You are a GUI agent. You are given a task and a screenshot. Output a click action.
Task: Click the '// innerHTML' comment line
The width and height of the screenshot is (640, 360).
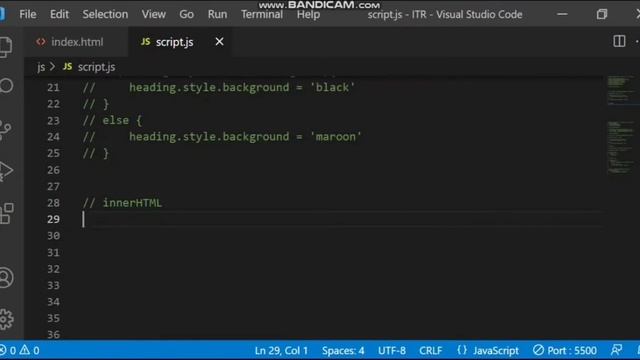[x=122, y=203]
